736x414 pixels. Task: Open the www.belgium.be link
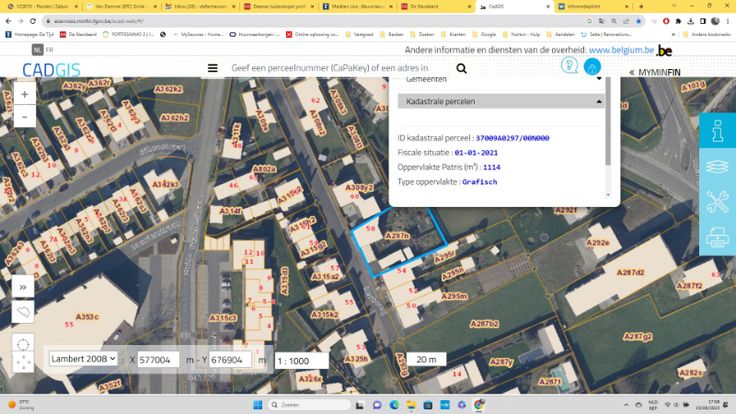(x=621, y=49)
